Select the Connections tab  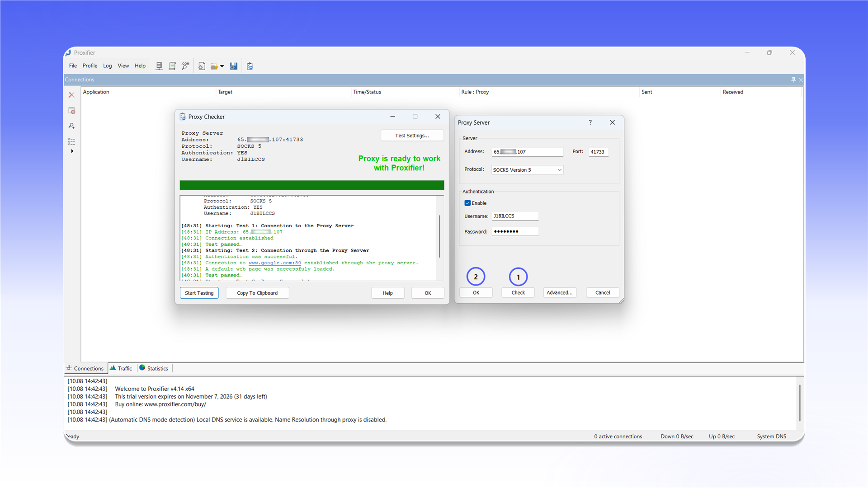85,368
